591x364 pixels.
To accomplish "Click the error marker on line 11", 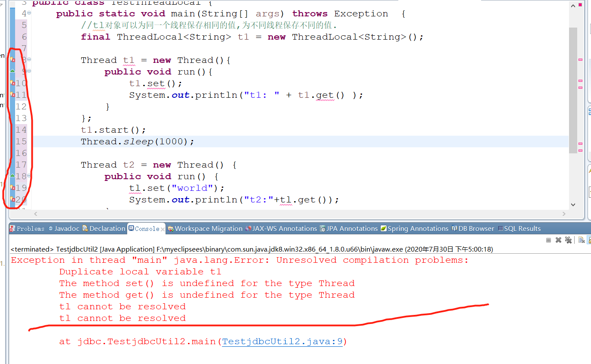I will pos(13,95).
